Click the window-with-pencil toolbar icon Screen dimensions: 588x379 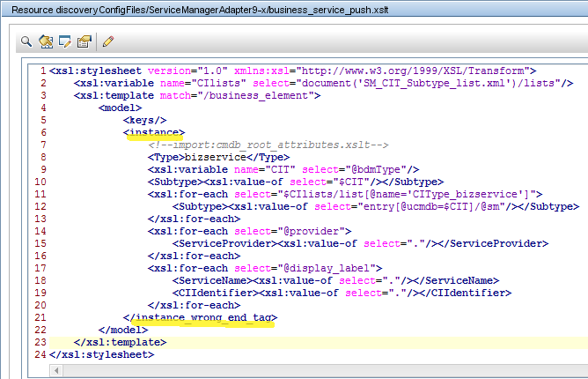(x=65, y=41)
